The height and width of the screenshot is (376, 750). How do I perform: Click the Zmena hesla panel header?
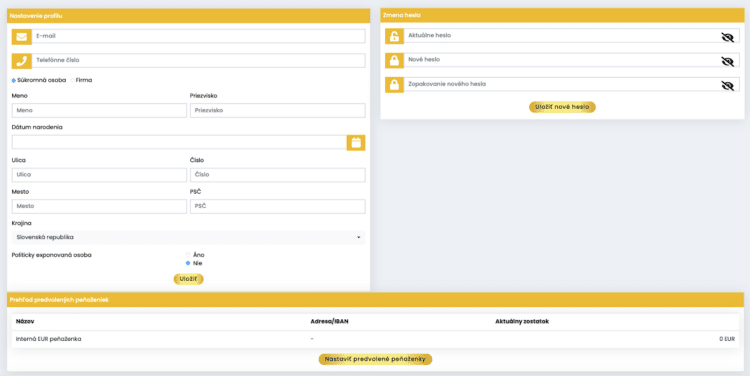pos(562,15)
